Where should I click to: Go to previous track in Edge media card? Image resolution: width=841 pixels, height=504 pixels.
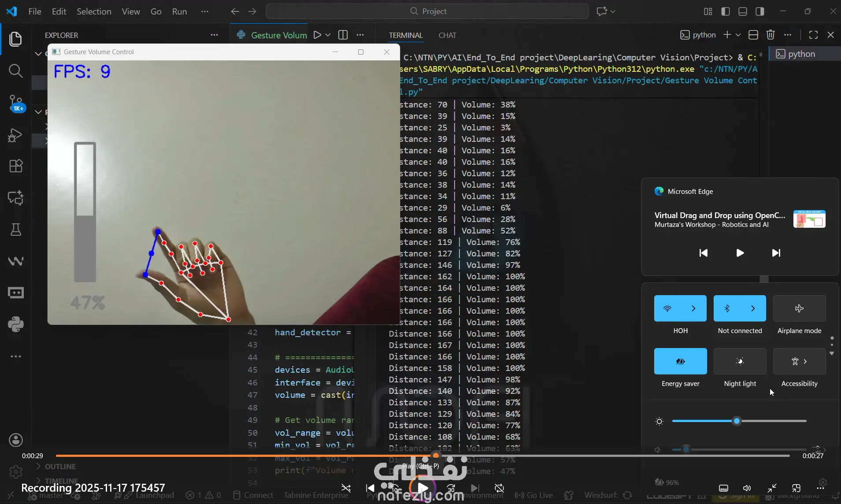[704, 253]
